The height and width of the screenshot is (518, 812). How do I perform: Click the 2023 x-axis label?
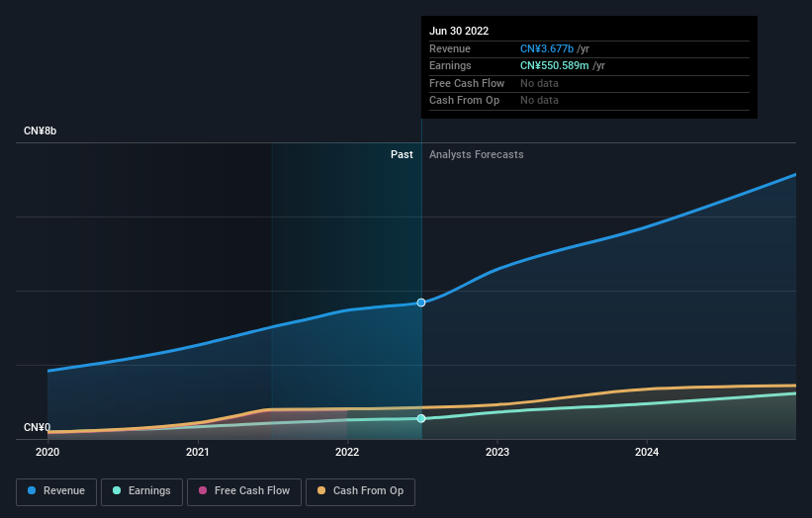497,453
